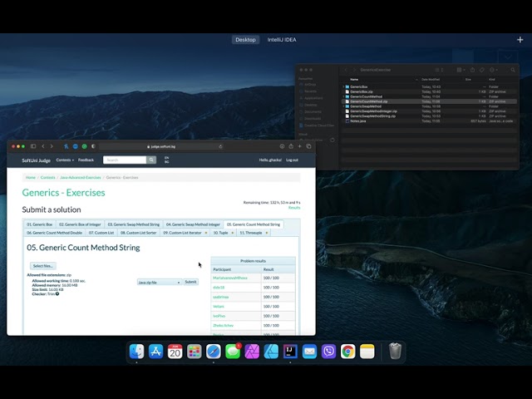
Task: Go to Home breadcrumb link
Action: coord(31,177)
